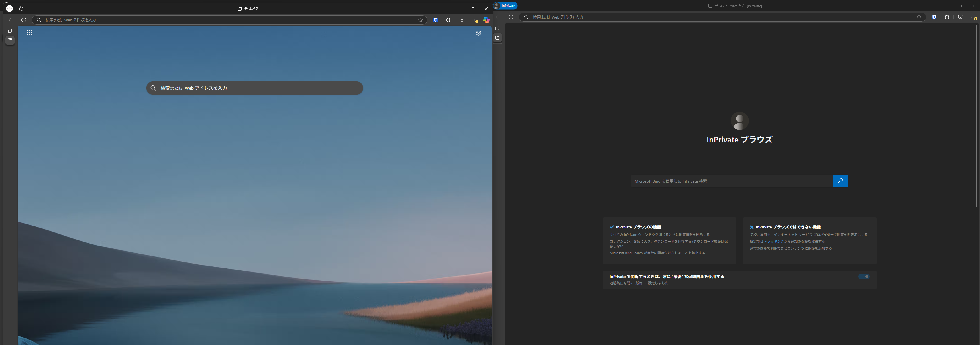Click the InPrivate page vertical scrollbar

click(976, 116)
